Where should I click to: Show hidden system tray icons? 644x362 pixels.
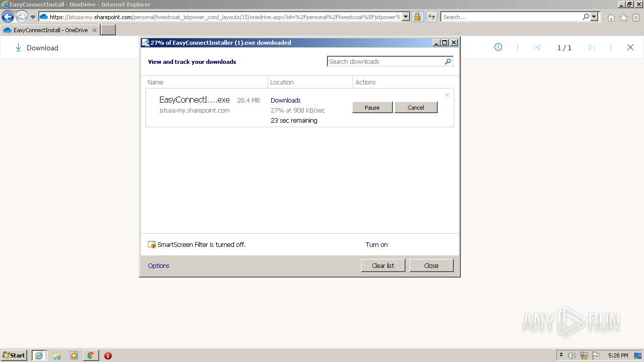click(561, 355)
